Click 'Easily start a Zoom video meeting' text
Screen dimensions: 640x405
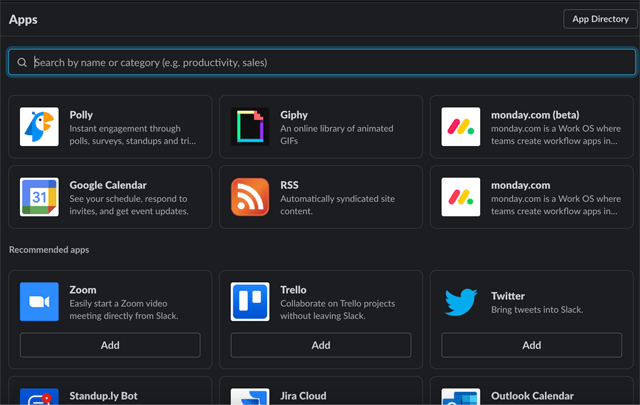(x=124, y=310)
